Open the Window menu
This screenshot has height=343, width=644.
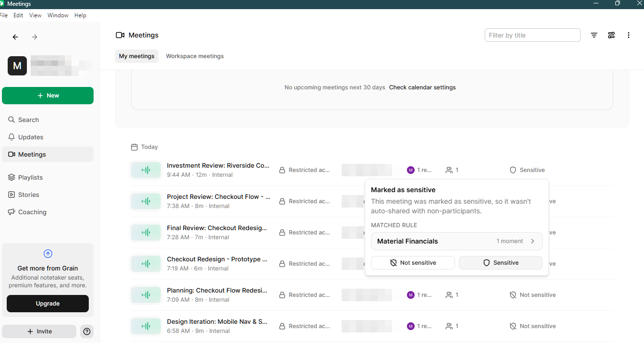[58, 15]
